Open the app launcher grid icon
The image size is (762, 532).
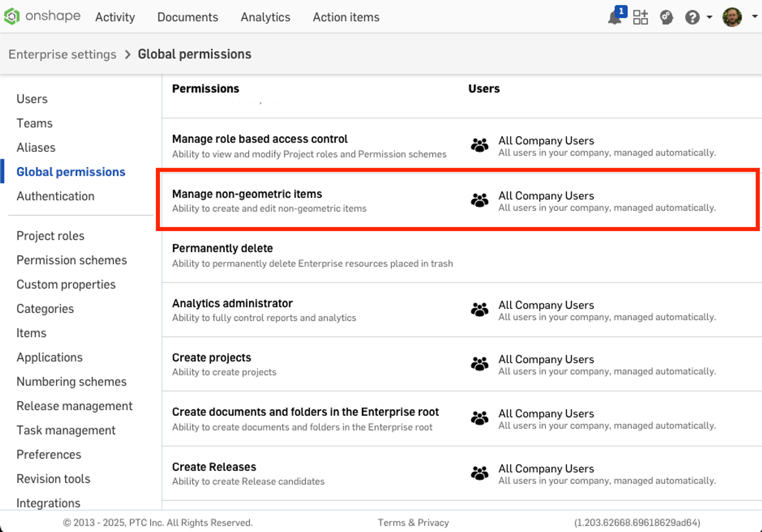pyautogui.click(x=641, y=17)
